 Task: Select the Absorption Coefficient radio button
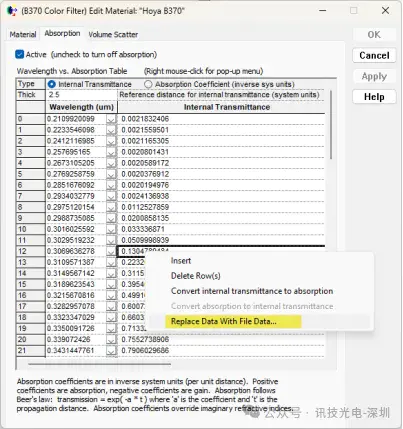pos(148,84)
